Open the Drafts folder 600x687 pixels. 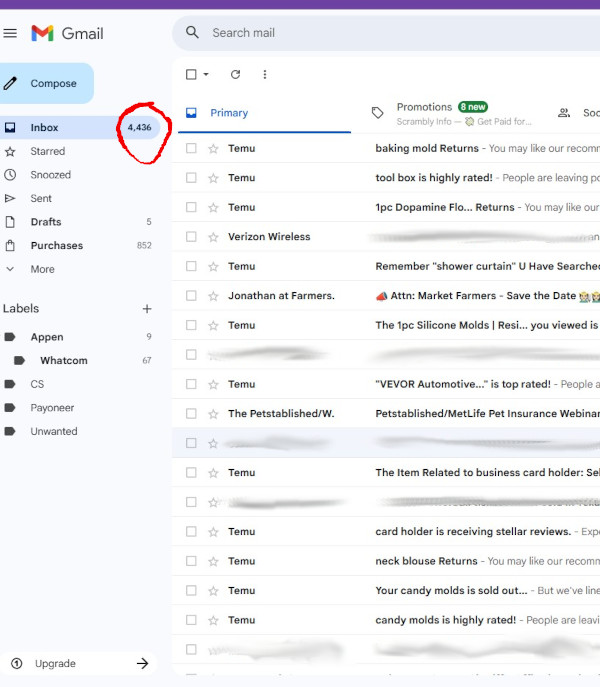(46, 222)
